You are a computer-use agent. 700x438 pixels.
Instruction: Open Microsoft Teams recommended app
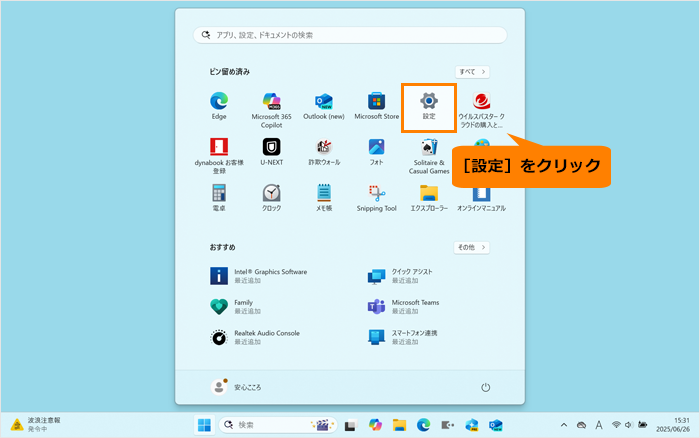(404, 306)
